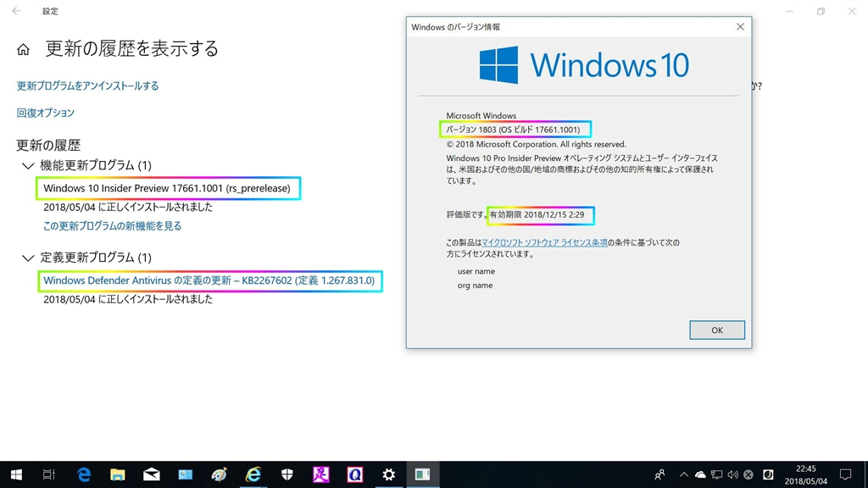
Task: Open この更新プログラムの新機能を見る link
Action: pyautogui.click(x=113, y=225)
